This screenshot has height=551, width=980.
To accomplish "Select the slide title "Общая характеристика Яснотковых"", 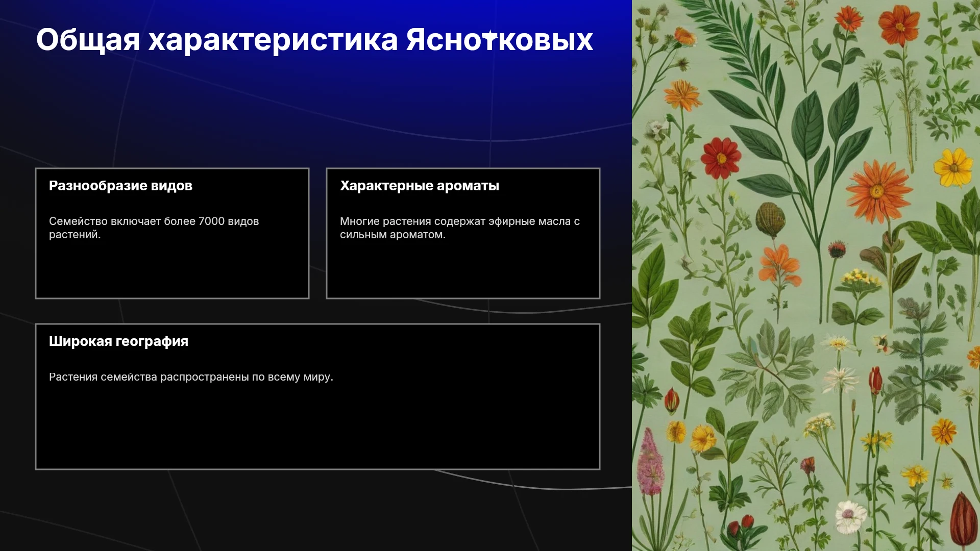I will (314, 40).
